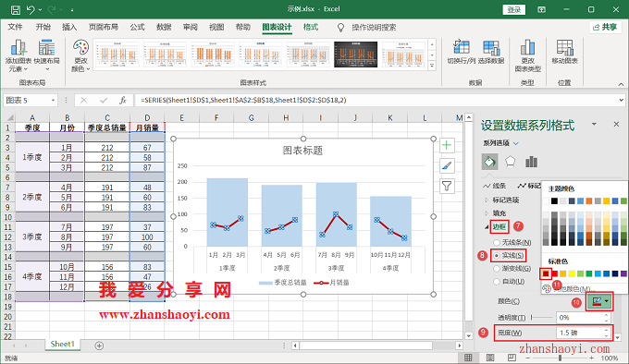
Task: Switch to the Line tab in pane
Action: tap(496, 186)
